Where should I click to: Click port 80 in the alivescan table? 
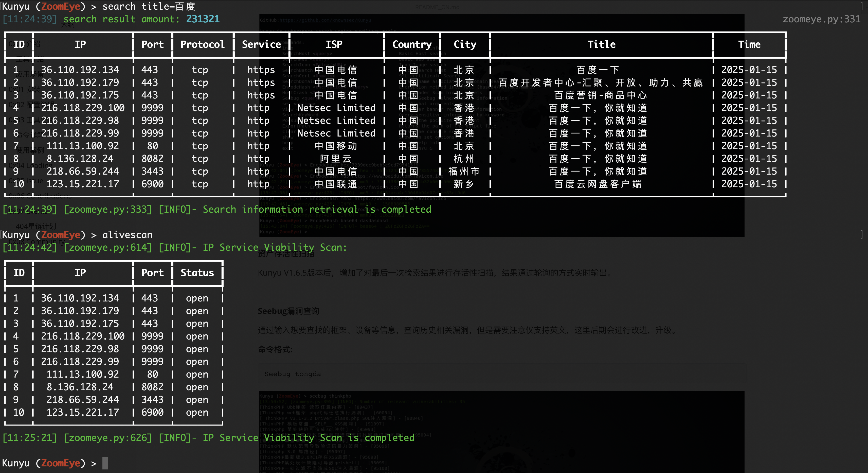click(152, 374)
